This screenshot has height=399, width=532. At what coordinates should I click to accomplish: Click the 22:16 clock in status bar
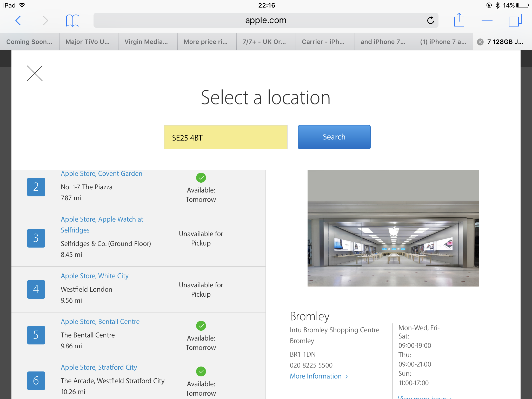267,5
